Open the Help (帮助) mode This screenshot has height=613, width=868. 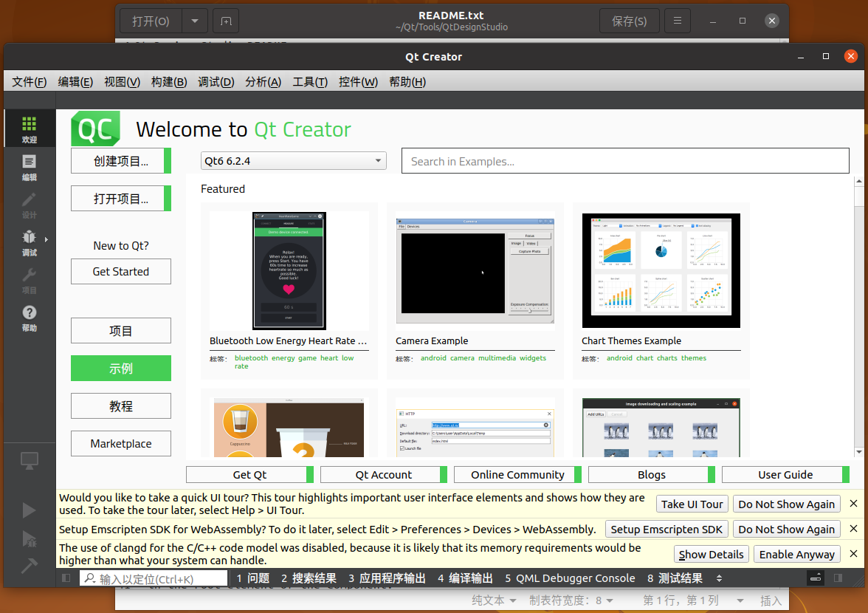click(30, 318)
